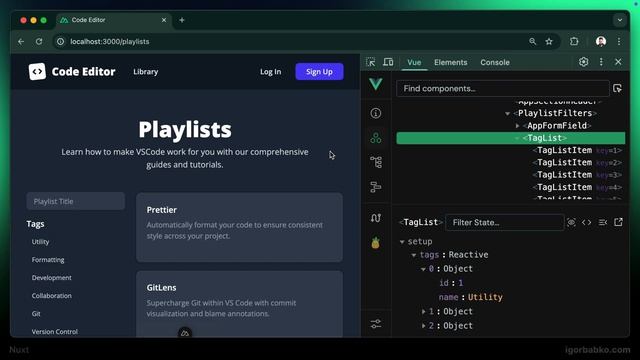The image size is (640, 360).
Task: Select the Code Editor browser tab
Action: 114,20
